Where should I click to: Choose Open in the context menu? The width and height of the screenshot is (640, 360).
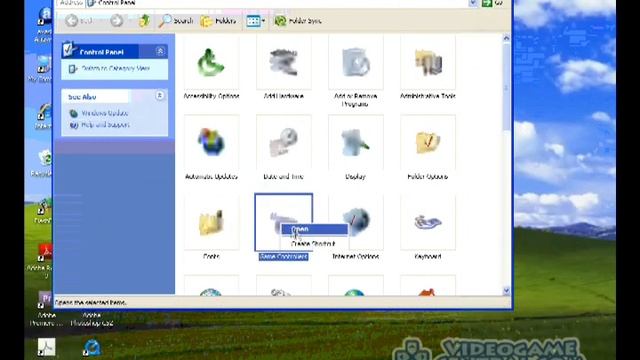pyautogui.click(x=314, y=229)
